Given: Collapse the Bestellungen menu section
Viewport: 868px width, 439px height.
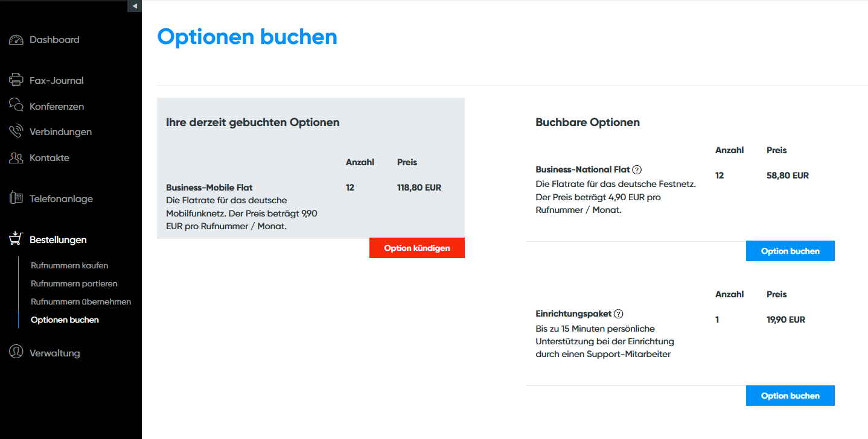Looking at the screenshot, I should [58, 240].
